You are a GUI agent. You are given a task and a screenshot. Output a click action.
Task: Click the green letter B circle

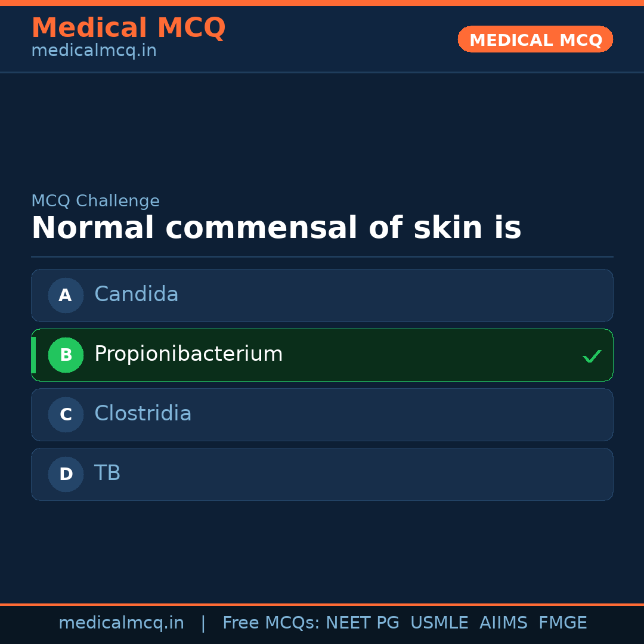point(66,355)
